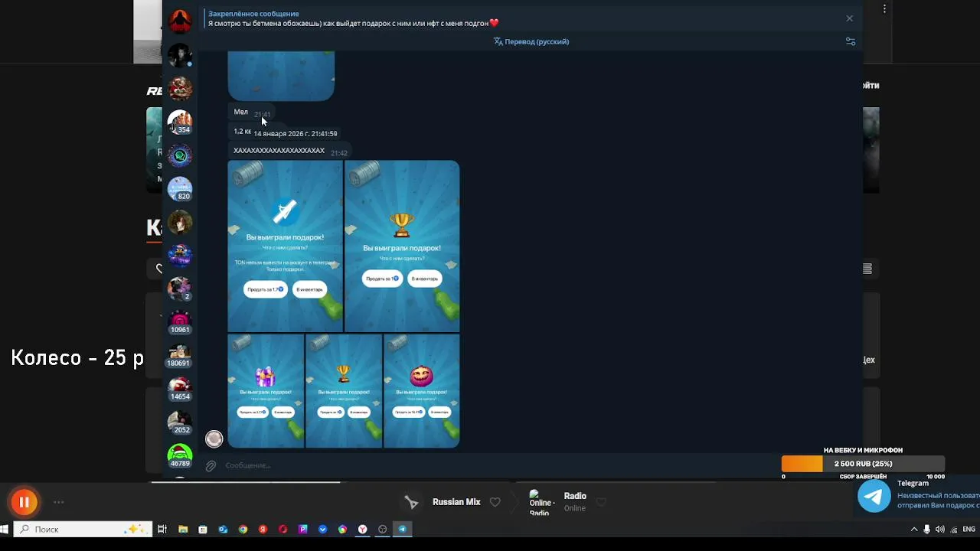980x551 pixels.
Task: Click the Windows Start button
Action: coord(4,529)
